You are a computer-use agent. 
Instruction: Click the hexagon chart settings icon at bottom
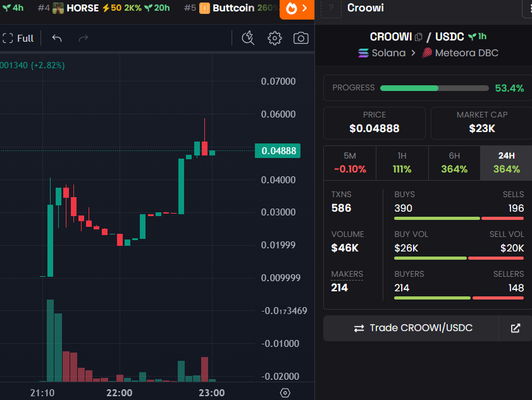click(285, 393)
